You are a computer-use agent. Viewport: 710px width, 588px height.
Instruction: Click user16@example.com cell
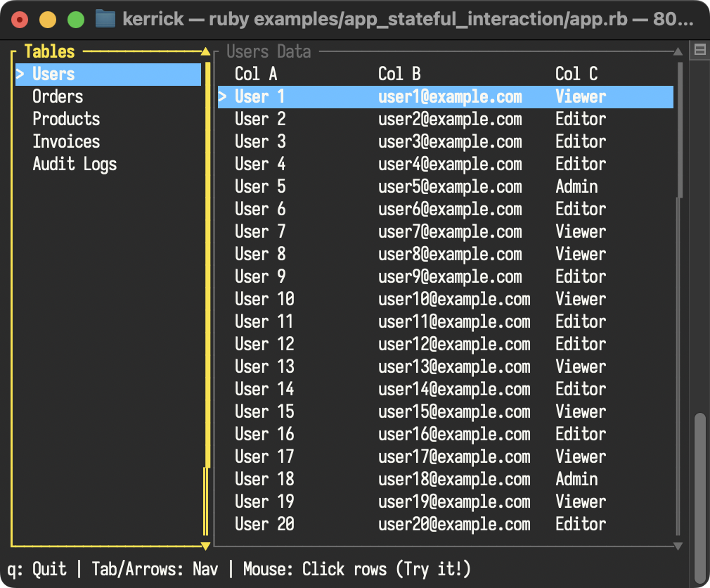[x=454, y=435]
